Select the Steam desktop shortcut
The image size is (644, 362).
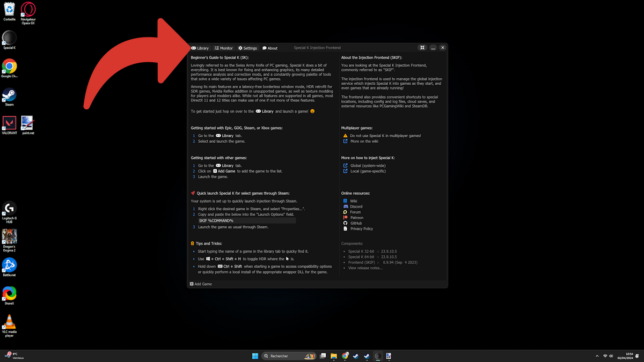click(x=9, y=97)
